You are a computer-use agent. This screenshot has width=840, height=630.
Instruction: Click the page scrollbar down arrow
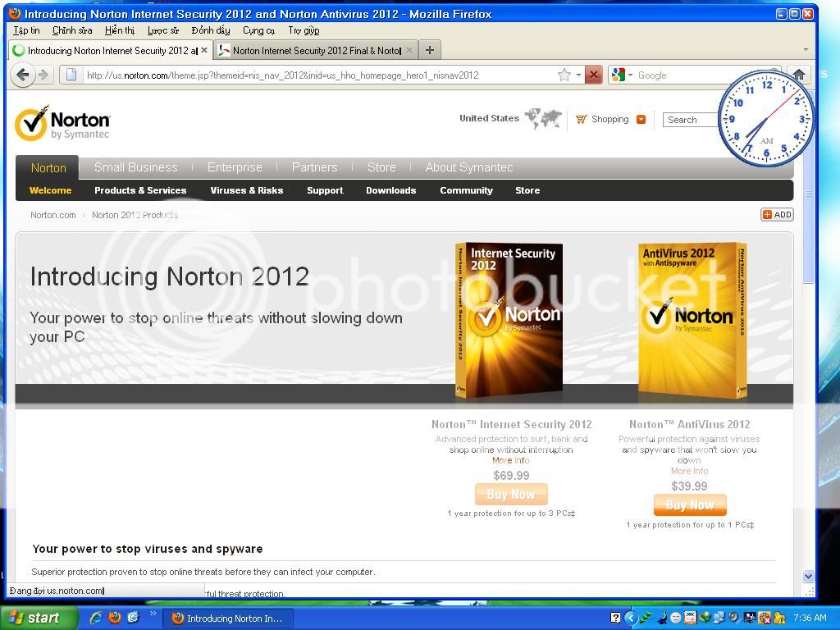[808, 577]
